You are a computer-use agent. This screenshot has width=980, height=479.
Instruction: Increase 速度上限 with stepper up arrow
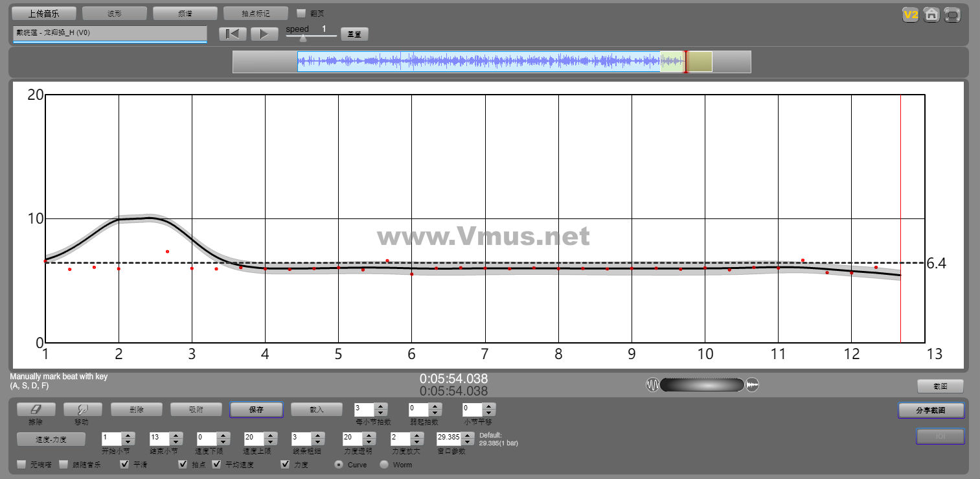pyautogui.click(x=269, y=436)
